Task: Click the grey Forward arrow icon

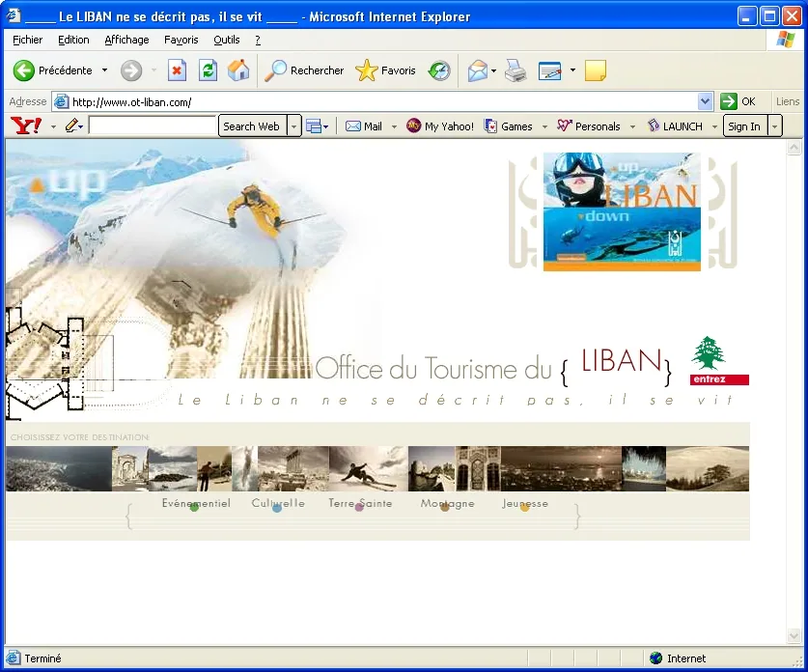Action: click(131, 70)
